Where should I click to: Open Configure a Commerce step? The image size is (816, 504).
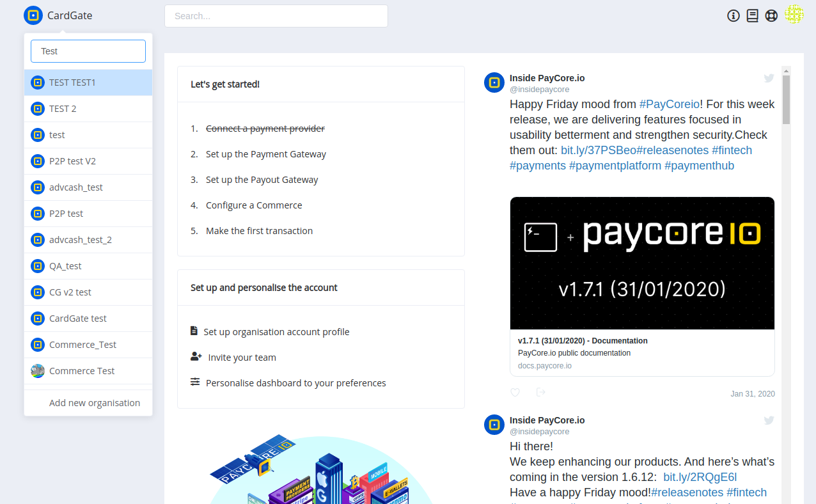coord(254,205)
